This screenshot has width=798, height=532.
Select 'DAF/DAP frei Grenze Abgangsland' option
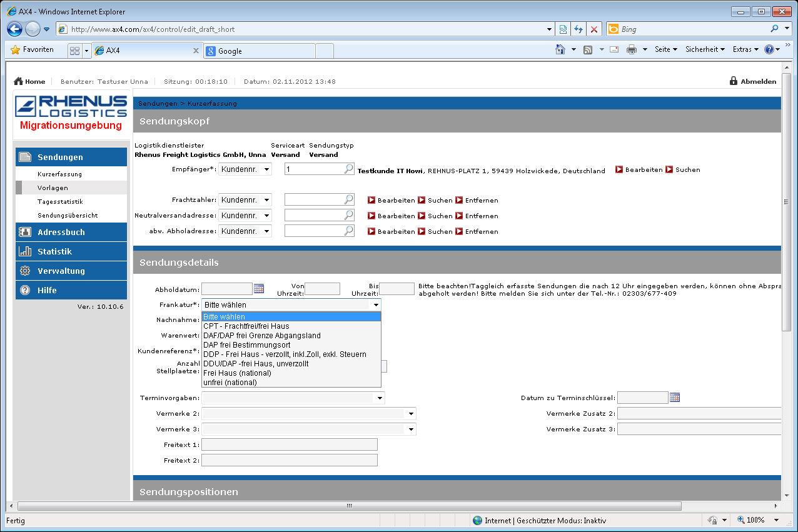[291, 336]
